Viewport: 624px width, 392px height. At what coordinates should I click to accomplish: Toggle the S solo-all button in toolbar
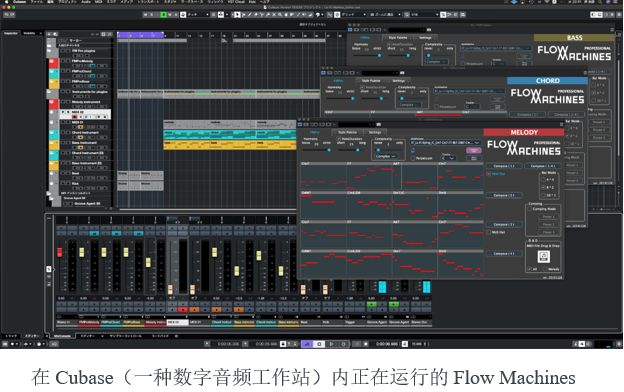[x=151, y=15]
